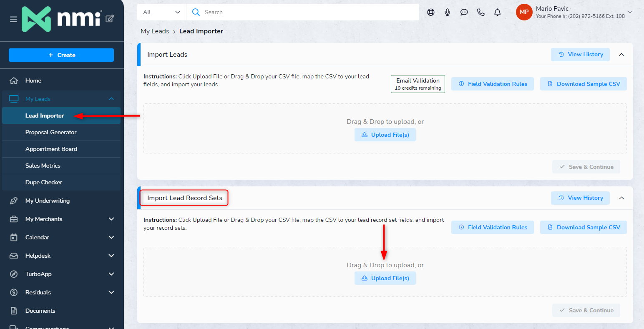Click the search magnifier icon
The height and width of the screenshot is (329, 644).
pos(196,12)
